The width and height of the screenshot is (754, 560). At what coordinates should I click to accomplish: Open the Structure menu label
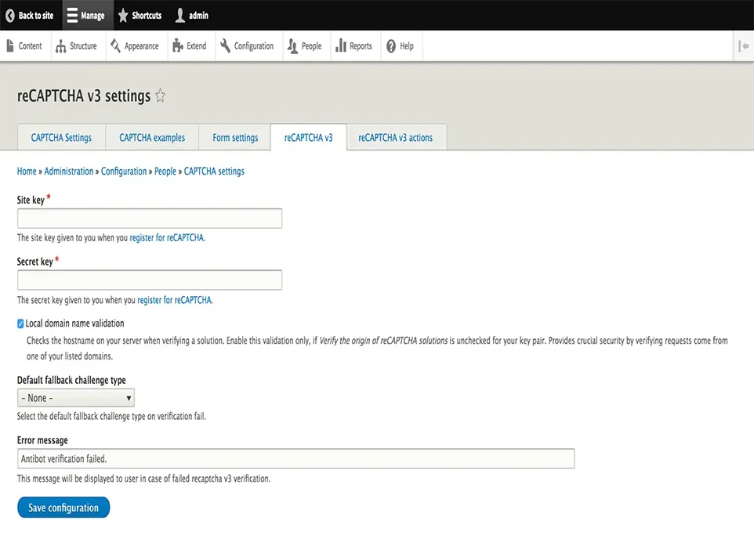point(83,46)
